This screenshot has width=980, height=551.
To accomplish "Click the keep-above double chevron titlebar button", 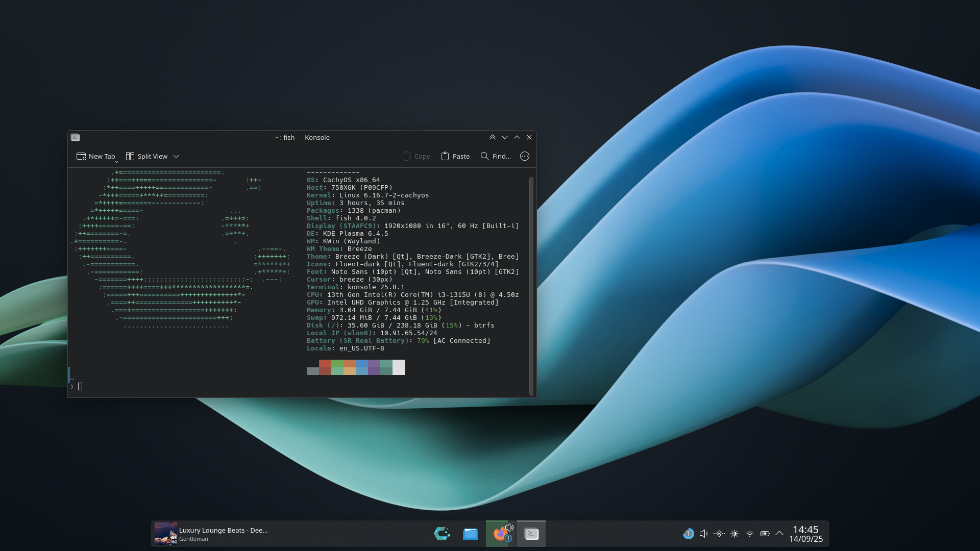I will click(493, 137).
